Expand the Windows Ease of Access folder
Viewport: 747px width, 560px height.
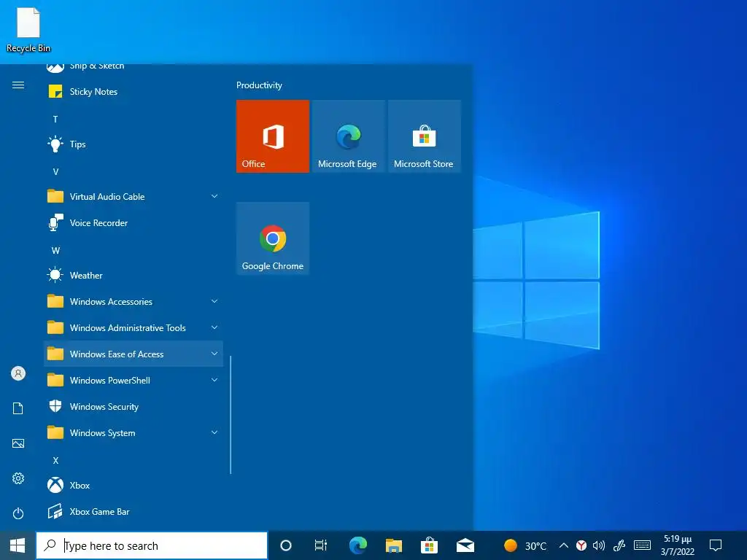click(x=133, y=354)
